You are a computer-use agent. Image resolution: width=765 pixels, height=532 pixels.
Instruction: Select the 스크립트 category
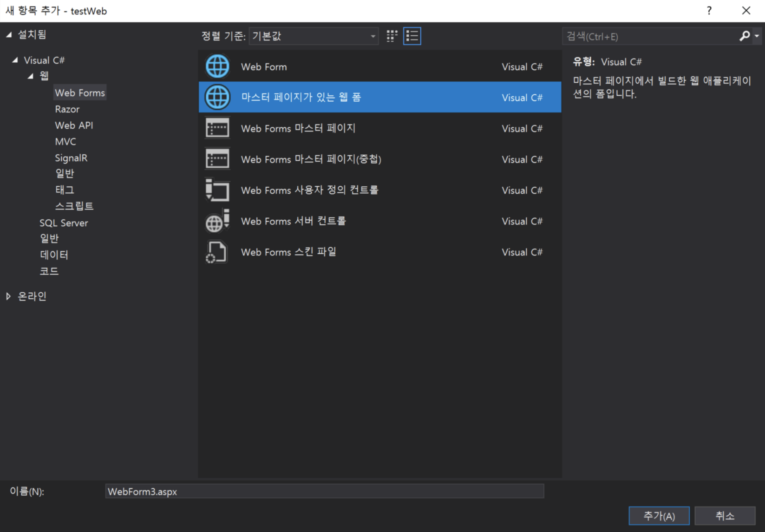click(x=74, y=206)
